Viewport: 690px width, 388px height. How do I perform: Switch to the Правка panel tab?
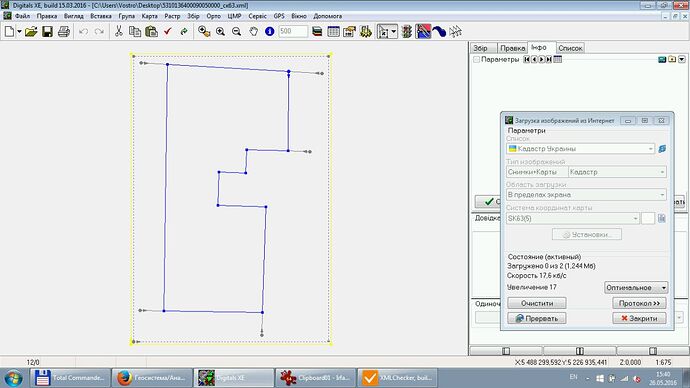click(512, 48)
